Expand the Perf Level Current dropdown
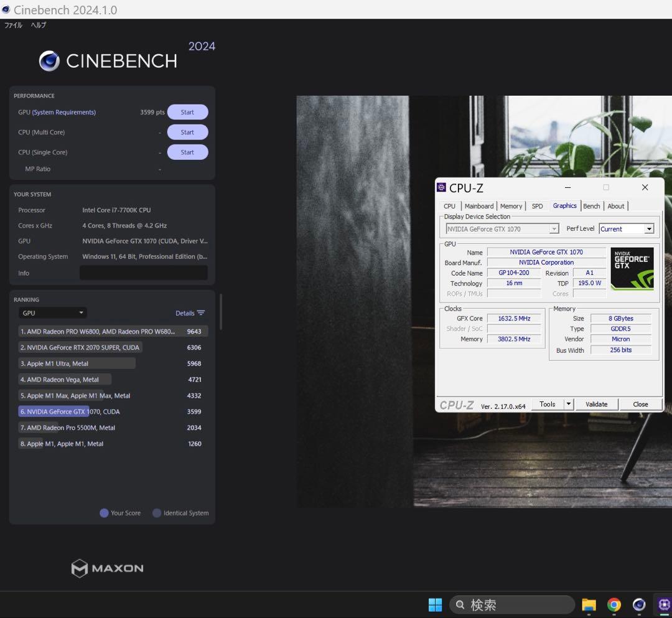Viewport: 672px width, 618px height. click(x=649, y=229)
